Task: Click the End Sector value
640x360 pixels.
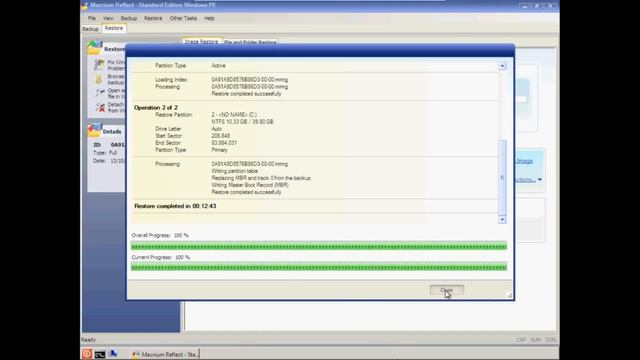Action: (224, 143)
